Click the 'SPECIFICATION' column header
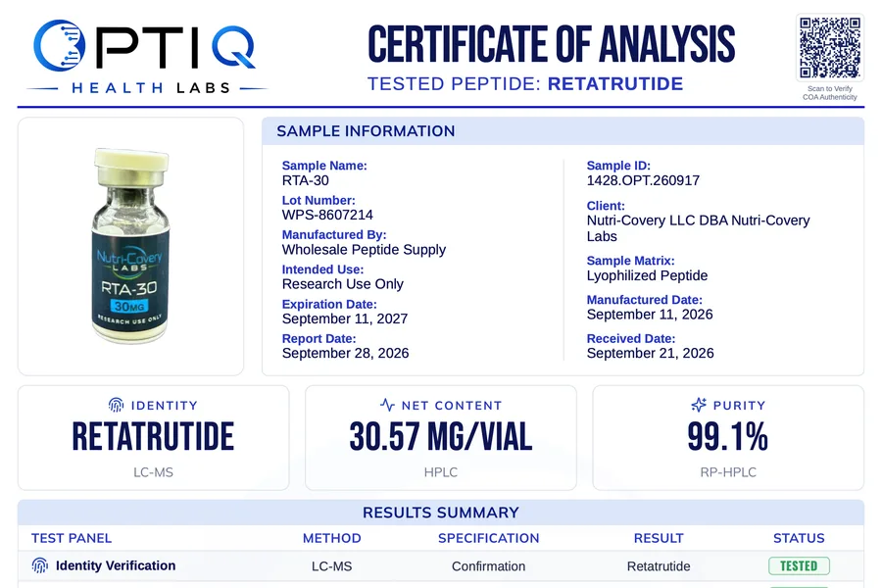 click(488, 538)
